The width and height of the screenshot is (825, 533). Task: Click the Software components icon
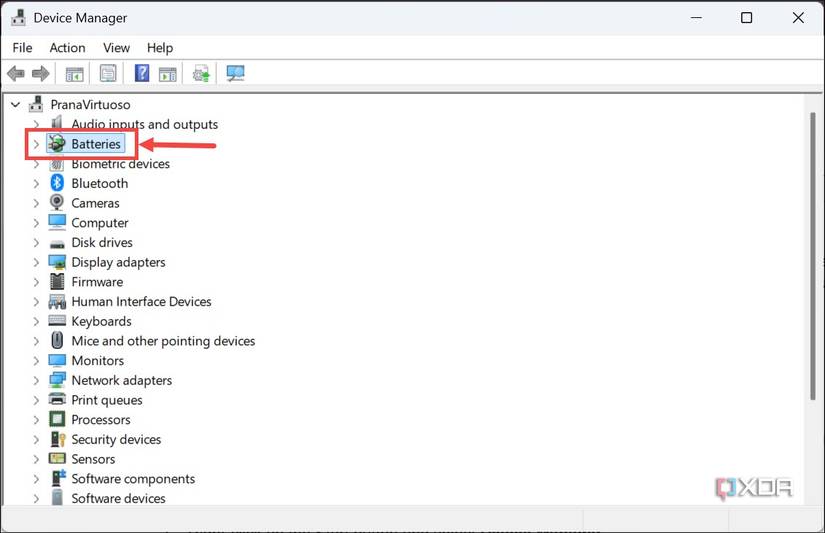tap(58, 478)
